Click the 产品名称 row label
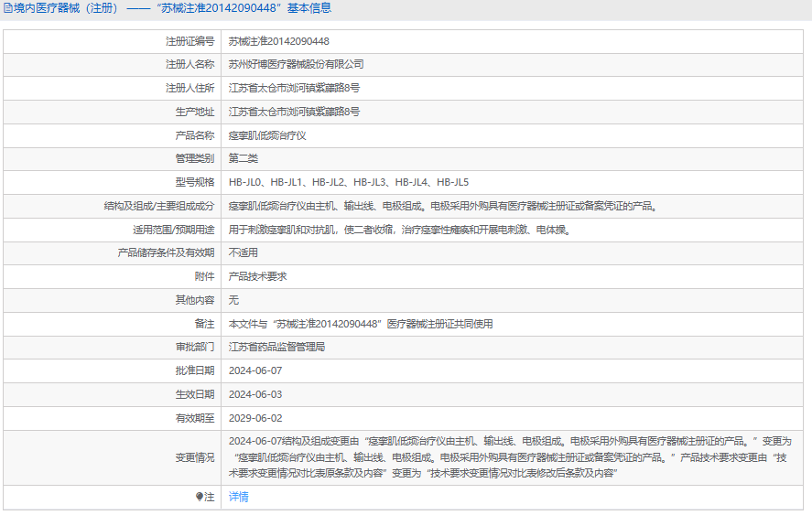The height and width of the screenshot is (515, 812). (195, 135)
